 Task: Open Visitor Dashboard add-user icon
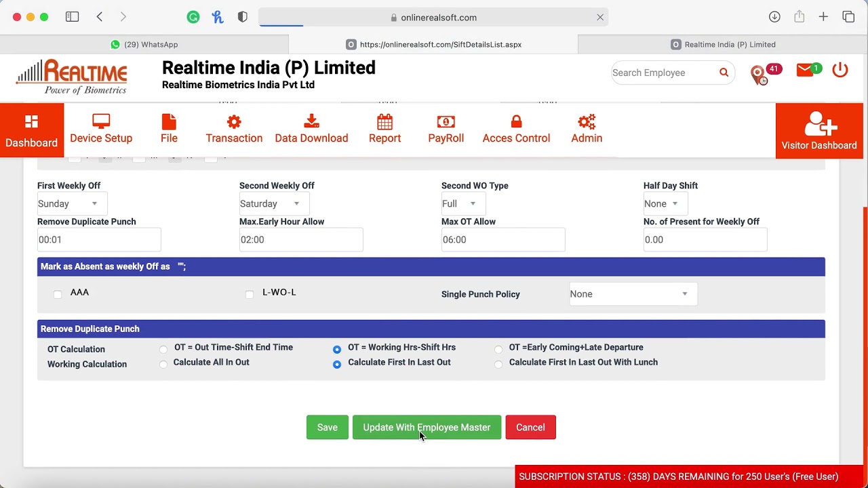click(819, 125)
